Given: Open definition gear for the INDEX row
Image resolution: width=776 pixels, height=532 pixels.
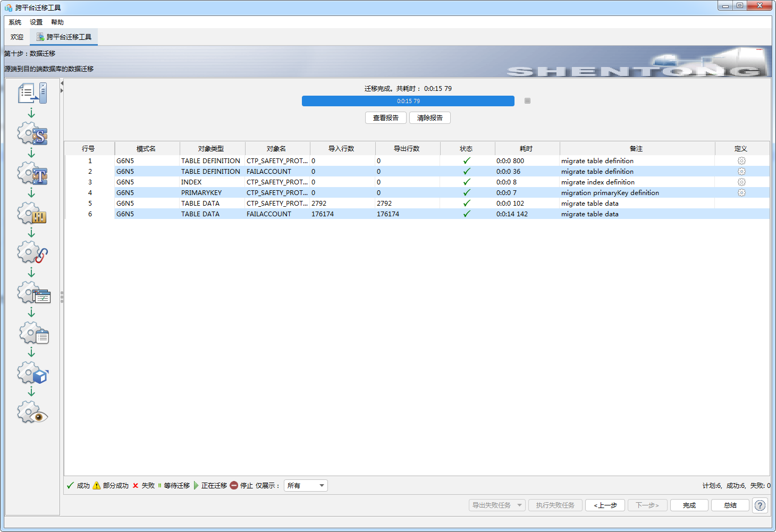Looking at the screenshot, I should (741, 182).
